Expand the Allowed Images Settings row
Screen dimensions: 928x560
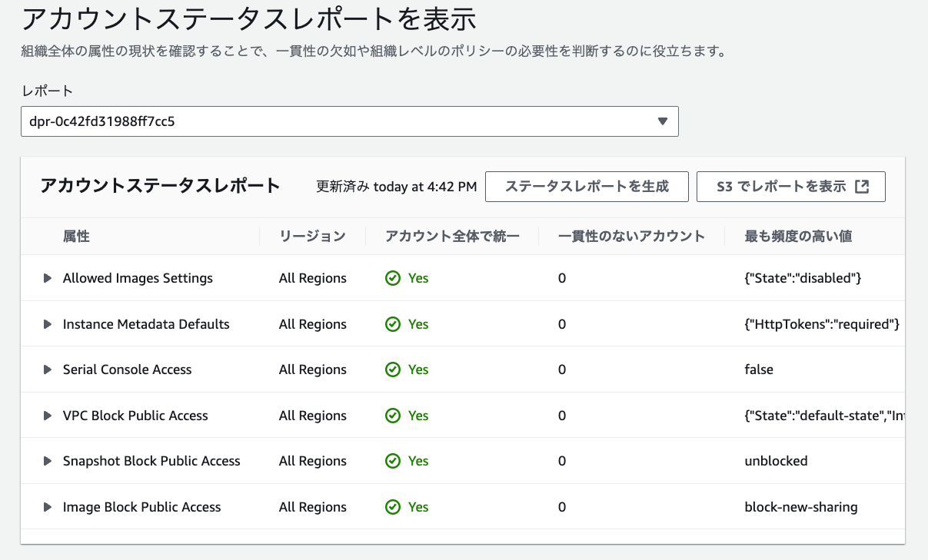click(48, 278)
